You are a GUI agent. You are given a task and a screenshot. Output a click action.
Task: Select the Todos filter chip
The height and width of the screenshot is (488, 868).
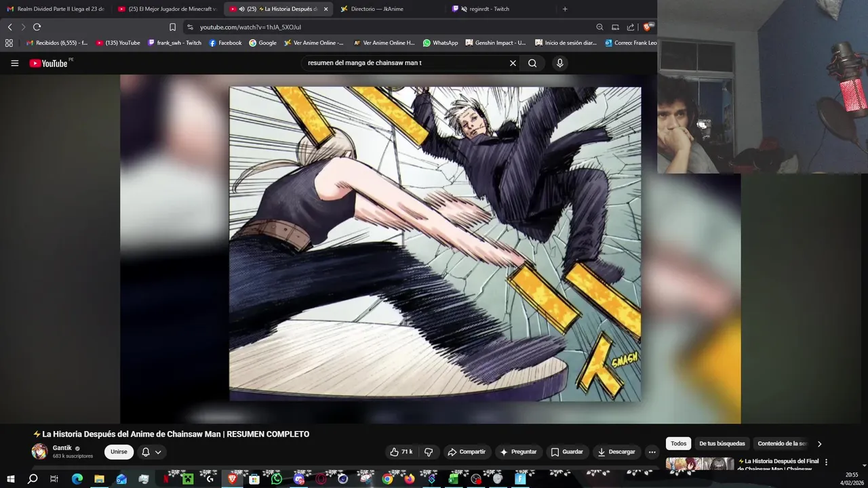click(x=678, y=444)
